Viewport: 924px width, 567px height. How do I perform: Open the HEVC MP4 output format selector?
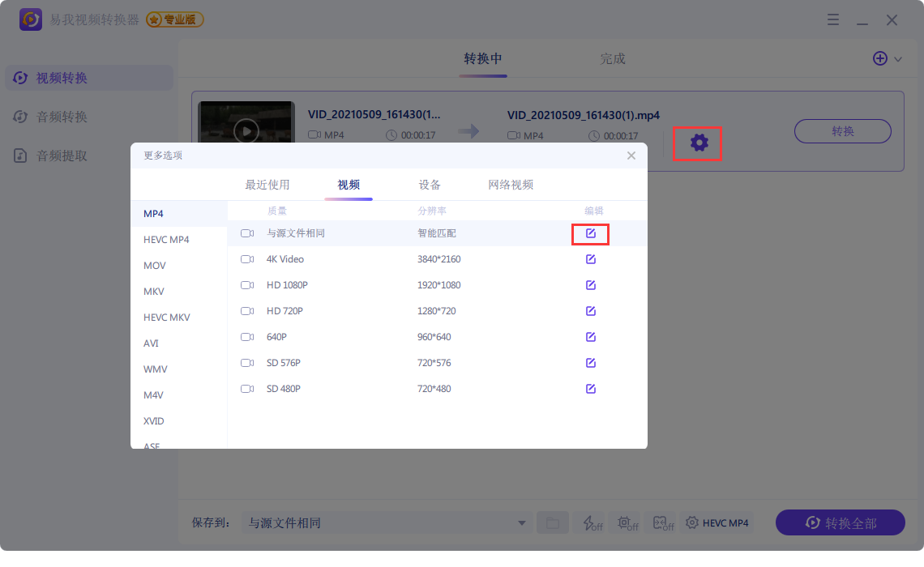point(717,523)
